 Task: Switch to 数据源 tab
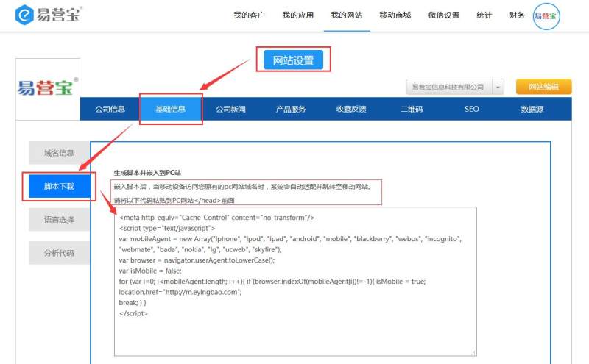532,109
